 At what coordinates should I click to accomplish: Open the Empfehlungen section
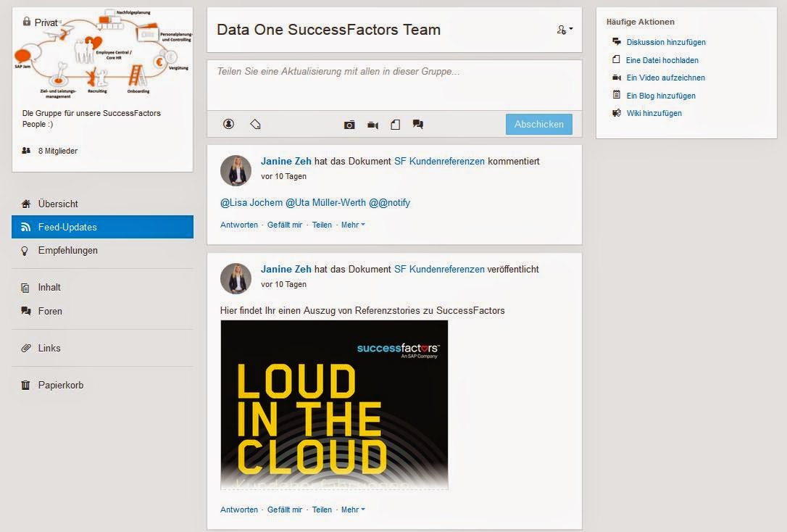tap(67, 250)
